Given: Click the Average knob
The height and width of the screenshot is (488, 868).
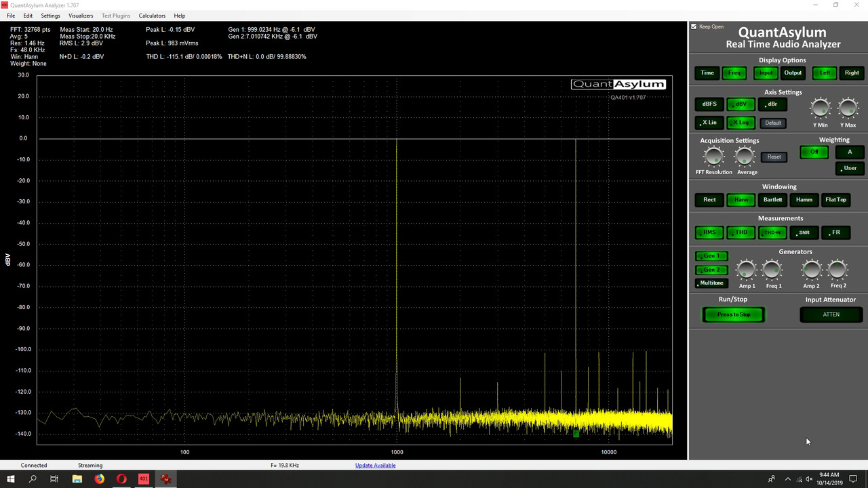Looking at the screenshot, I should tap(745, 157).
